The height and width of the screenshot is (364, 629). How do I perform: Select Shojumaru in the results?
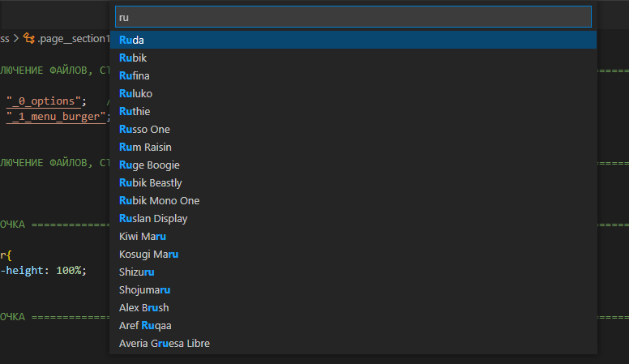(353, 290)
